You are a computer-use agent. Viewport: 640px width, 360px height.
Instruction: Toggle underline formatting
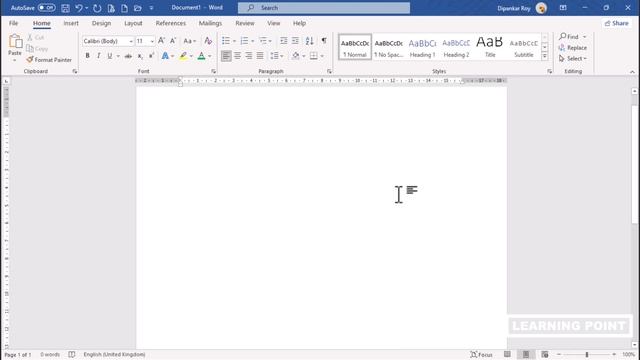coord(110,56)
